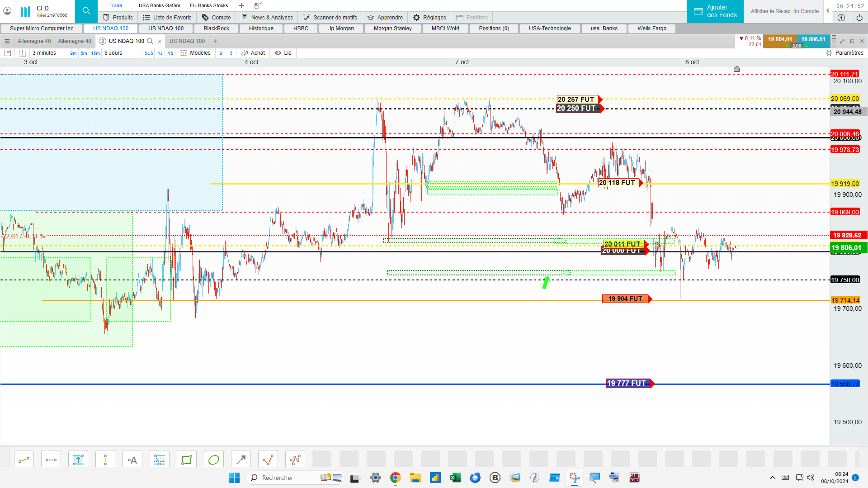Open the Modèles templates dropdown
The width and height of the screenshot is (868, 488).
[x=196, y=53]
